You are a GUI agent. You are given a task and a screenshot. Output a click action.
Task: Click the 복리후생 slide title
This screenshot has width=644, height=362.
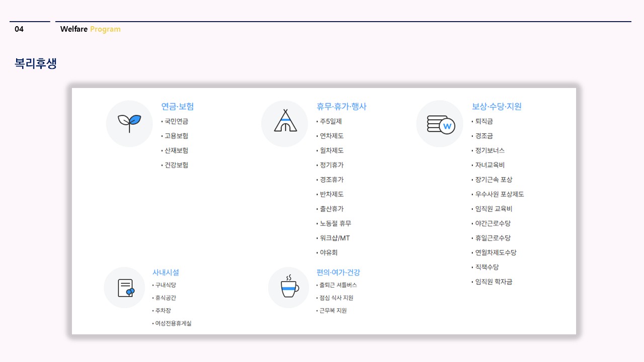36,64
